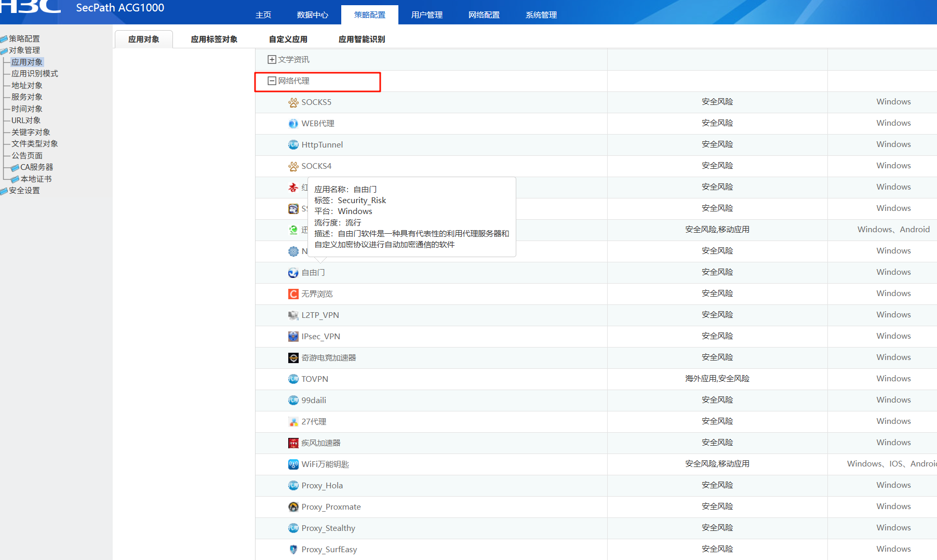Image resolution: width=937 pixels, height=560 pixels.
Task: Select 应用对象 in the sidebar tree
Action: click(27, 62)
